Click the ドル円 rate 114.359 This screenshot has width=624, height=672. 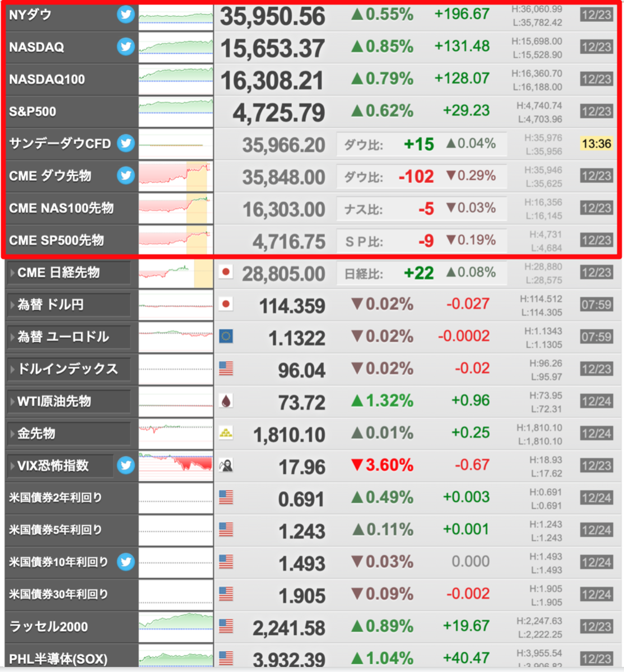[292, 306]
